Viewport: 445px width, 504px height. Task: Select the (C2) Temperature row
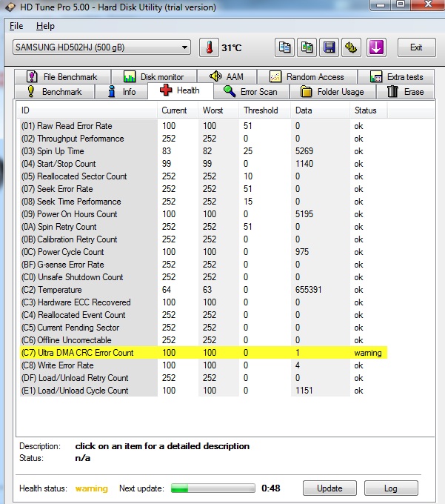click(204, 290)
